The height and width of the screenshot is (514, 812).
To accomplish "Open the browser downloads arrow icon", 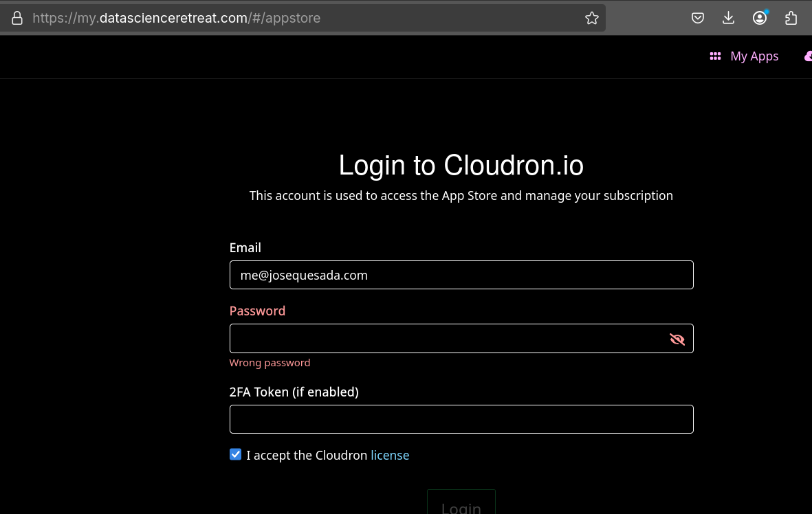I will 728,18.
